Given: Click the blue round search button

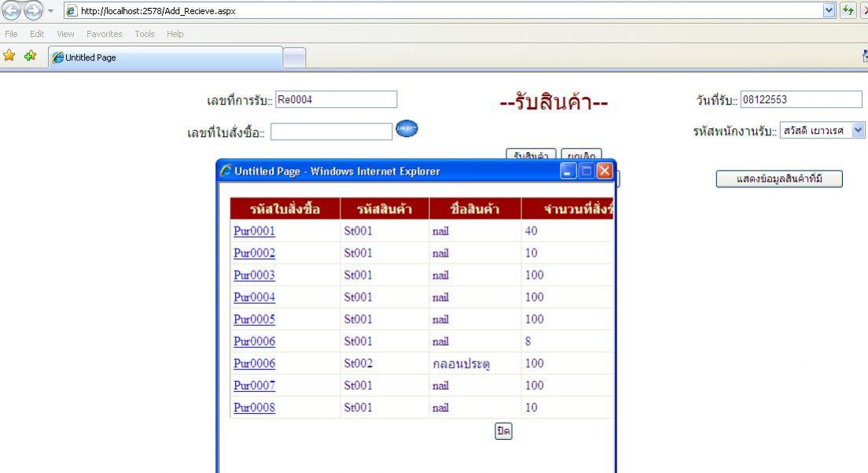Looking at the screenshot, I should (407, 128).
